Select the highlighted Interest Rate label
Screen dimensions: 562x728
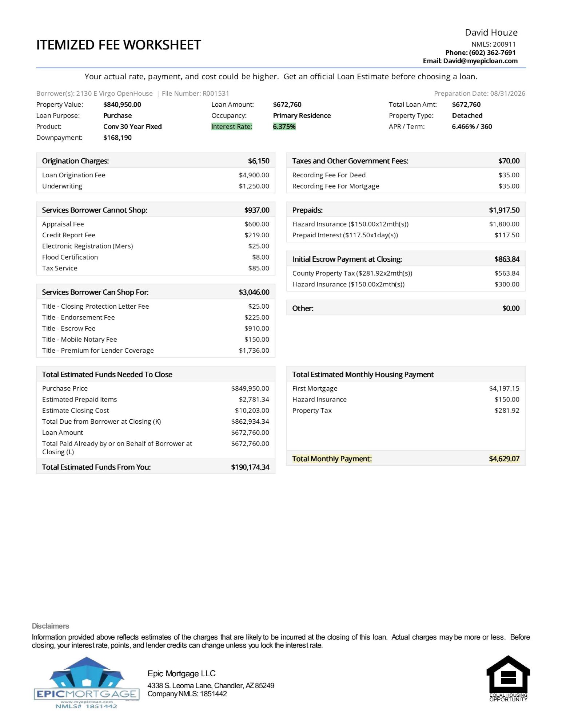coord(232,127)
